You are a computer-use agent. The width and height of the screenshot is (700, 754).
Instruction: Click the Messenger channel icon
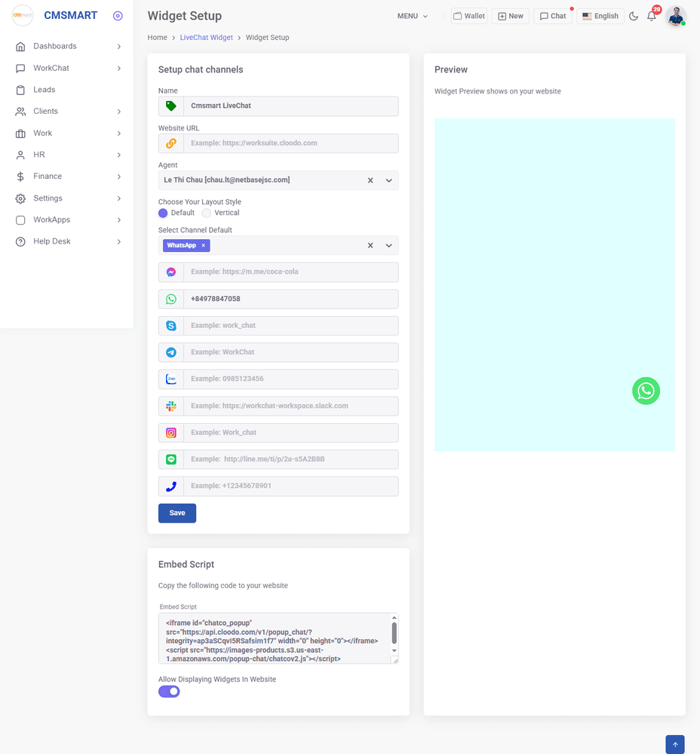(x=171, y=272)
